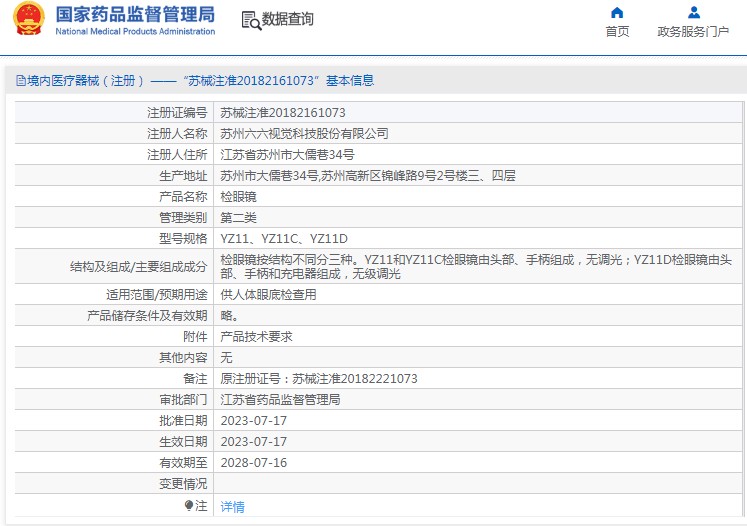Viewport: 747px width, 526px height.
Task: Click the 产品储存条件及有效期 label
Action: tap(147, 316)
